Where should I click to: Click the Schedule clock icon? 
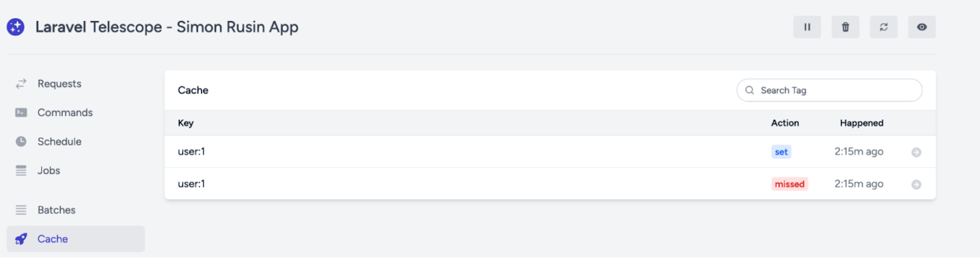pos(21,142)
